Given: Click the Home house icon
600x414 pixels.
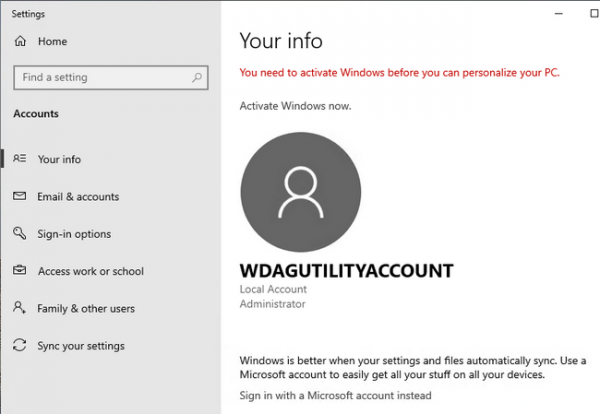Looking at the screenshot, I should pyautogui.click(x=20, y=41).
